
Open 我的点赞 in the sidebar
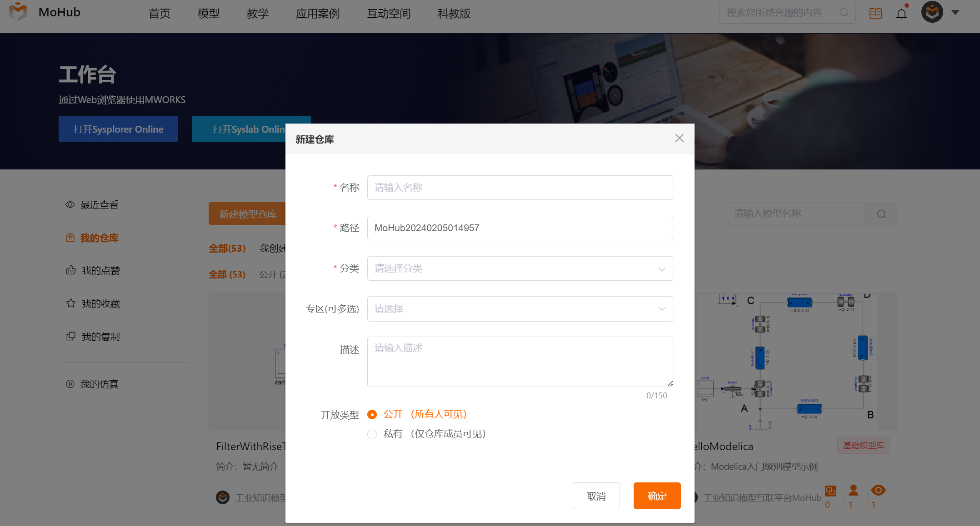coord(100,271)
